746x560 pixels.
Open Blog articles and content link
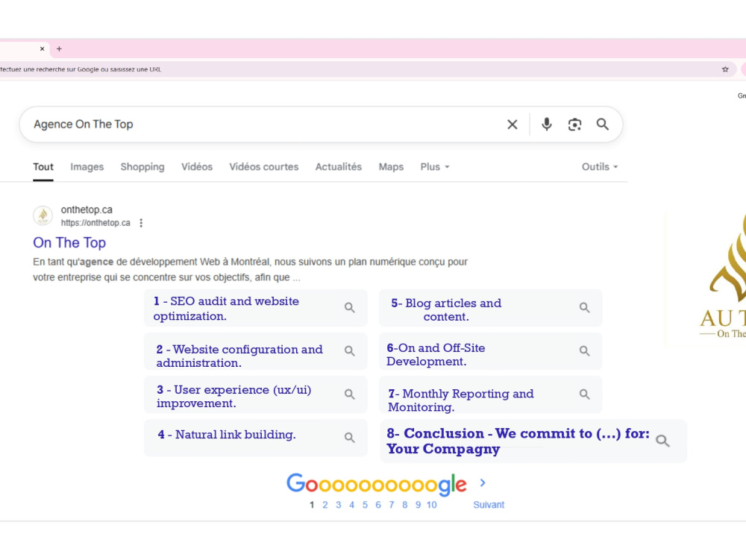[446, 309]
